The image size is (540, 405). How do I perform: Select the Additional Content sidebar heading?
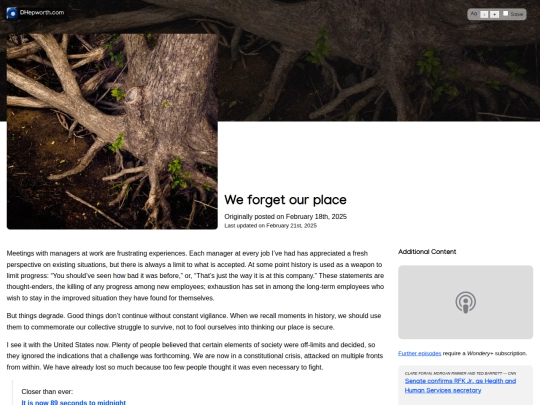(x=427, y=252)
